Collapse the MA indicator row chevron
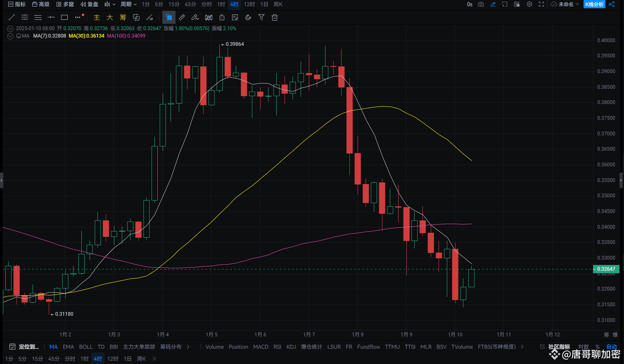The width and height of the screenshot is (624, 364). [x=10, y=36]
